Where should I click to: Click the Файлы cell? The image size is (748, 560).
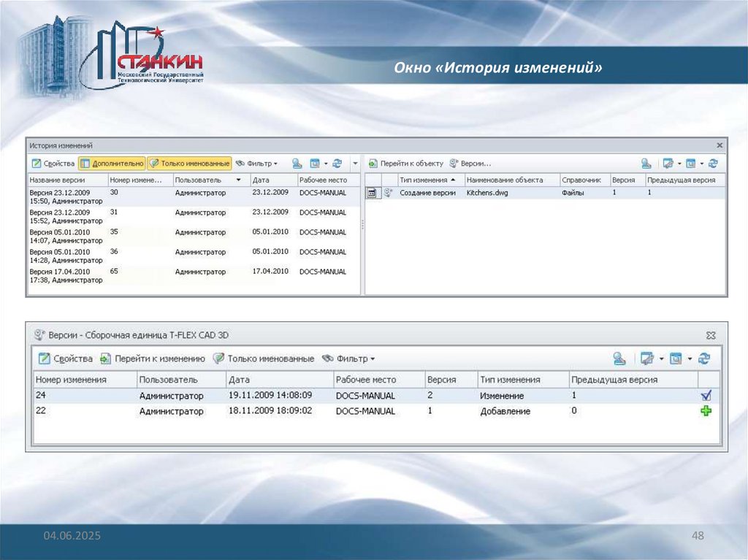573,193
